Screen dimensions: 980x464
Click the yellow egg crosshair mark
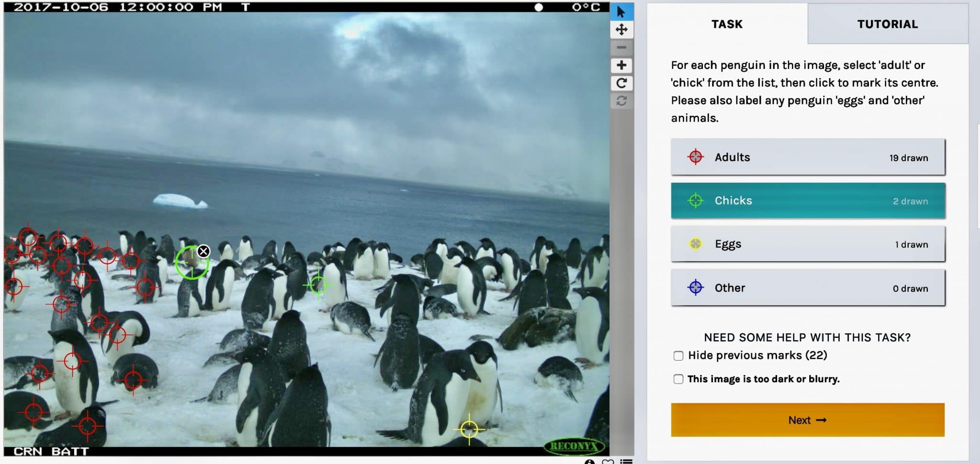pos(469,429)
